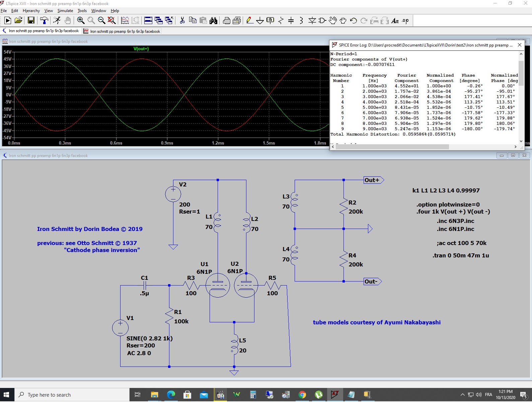This screenshot has height=402, width=532.
Task: Click the error log horizontal scrollbar thumb
Action: click(x=392, y=147)
